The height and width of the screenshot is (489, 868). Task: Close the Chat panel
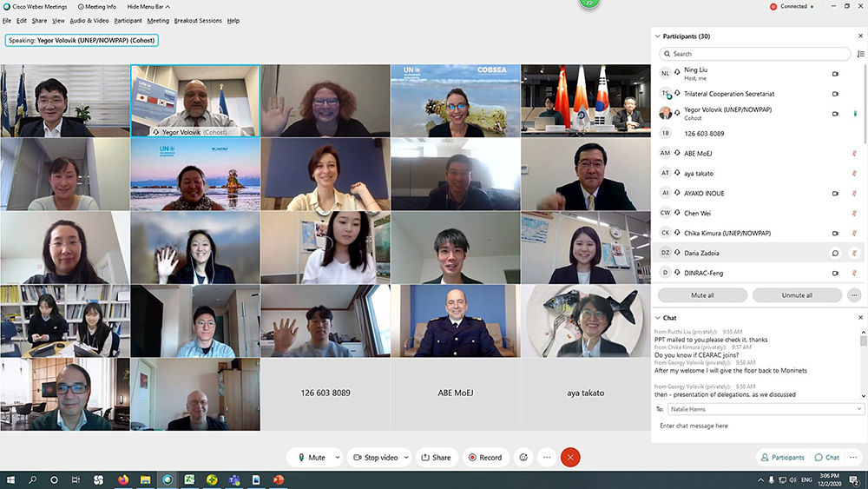click(860, 318)
